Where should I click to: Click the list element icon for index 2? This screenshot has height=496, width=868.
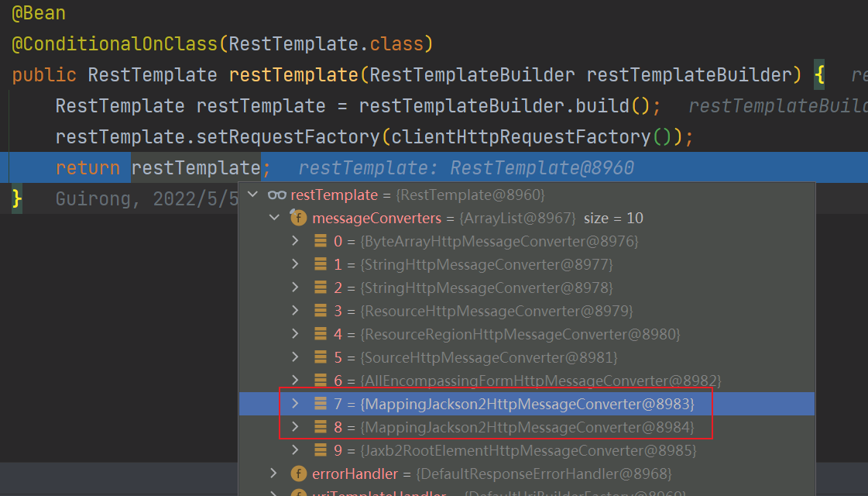[x=321, y=288]
